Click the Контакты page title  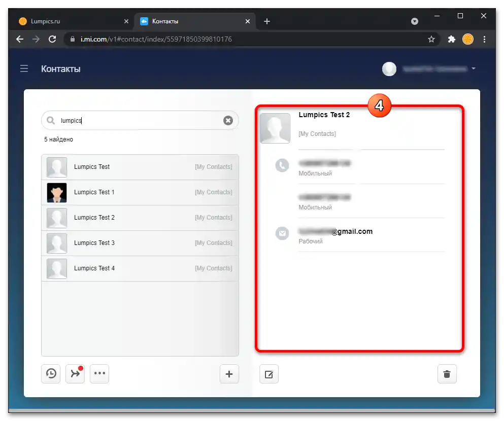pos(61,68)
